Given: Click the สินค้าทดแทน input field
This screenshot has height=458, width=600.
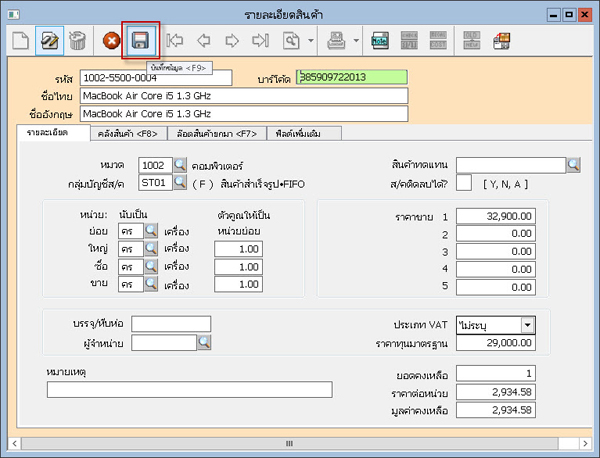Looking at the screenshot, I should [x=511, y=165].
